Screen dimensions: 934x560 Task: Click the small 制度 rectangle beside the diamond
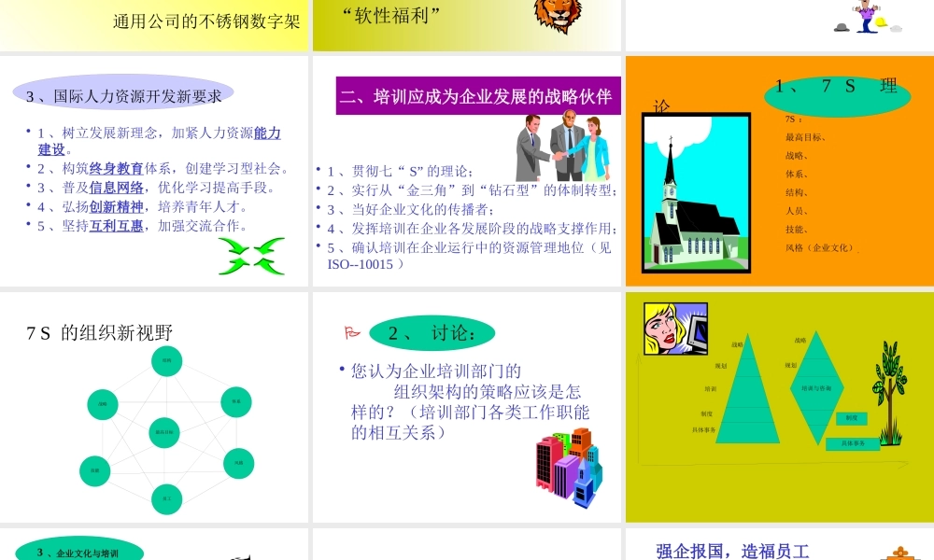[x=852, y=418]
